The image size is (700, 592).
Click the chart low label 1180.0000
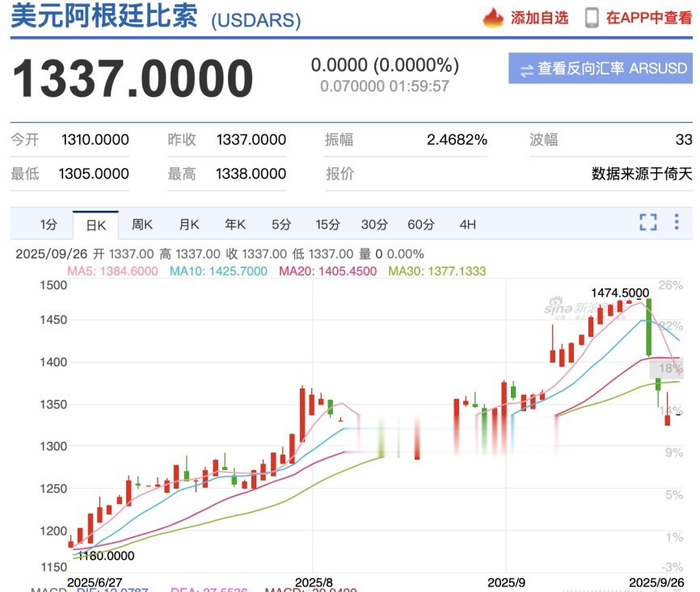pos(106,556)
